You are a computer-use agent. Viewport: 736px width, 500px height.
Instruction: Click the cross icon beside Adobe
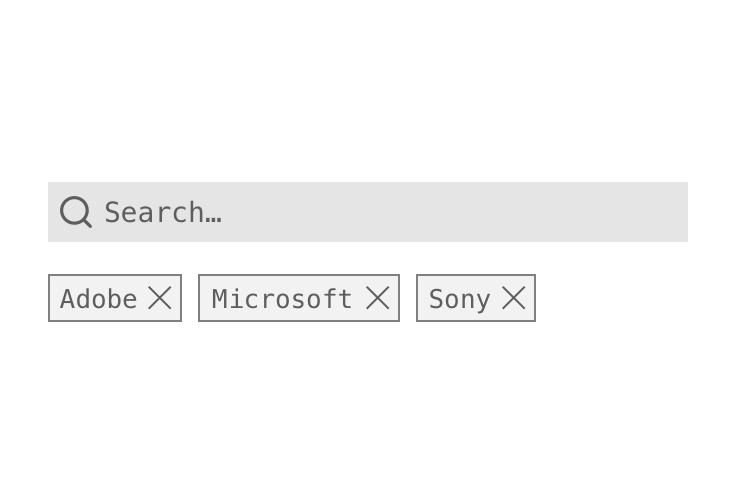click(160, 298)
